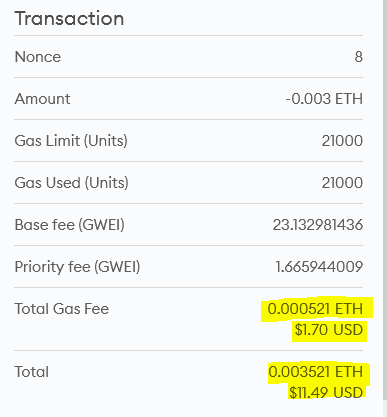This screenshot has width=387, height=417.
Task: Click the -0.003 ETH amount value
Action: [324, 99]
